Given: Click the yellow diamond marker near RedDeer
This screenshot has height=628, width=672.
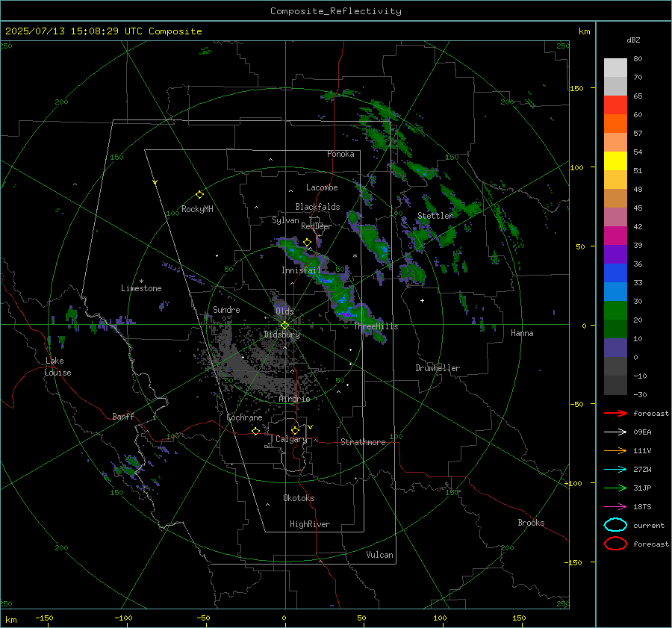Looking at the screenshot, I should [x=307, y=243].
